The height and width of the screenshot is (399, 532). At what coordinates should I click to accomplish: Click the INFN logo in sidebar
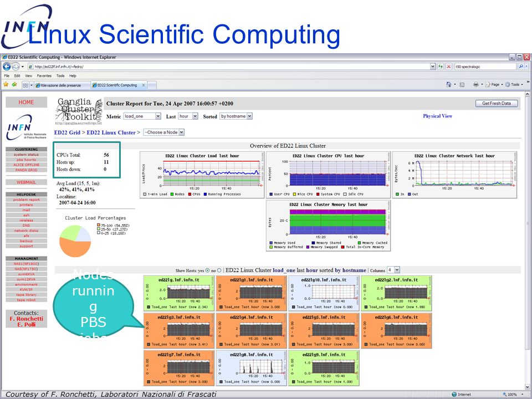(x=27, y=127)
